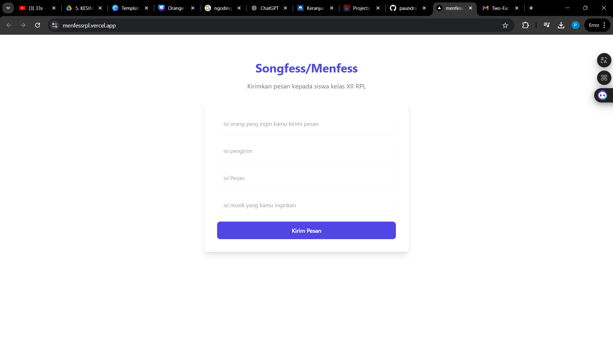The image size is (613, 364).
Task: Open the tab search dropdown arrow
Action: [8, 8]
